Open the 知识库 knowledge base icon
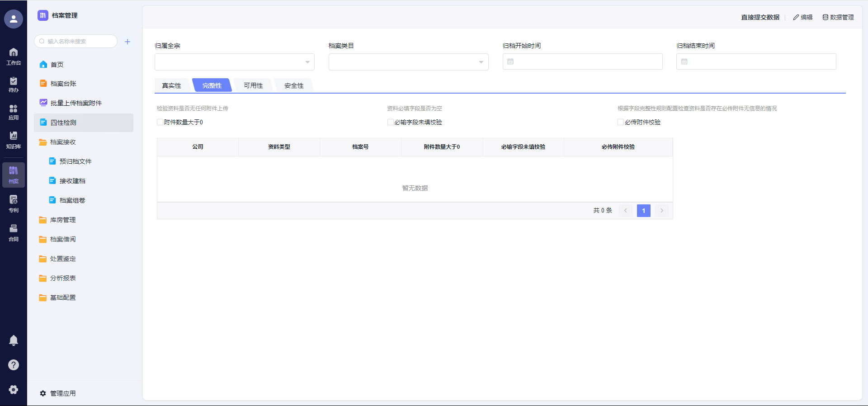The image size is (868, 406). [x=14, y=140]
